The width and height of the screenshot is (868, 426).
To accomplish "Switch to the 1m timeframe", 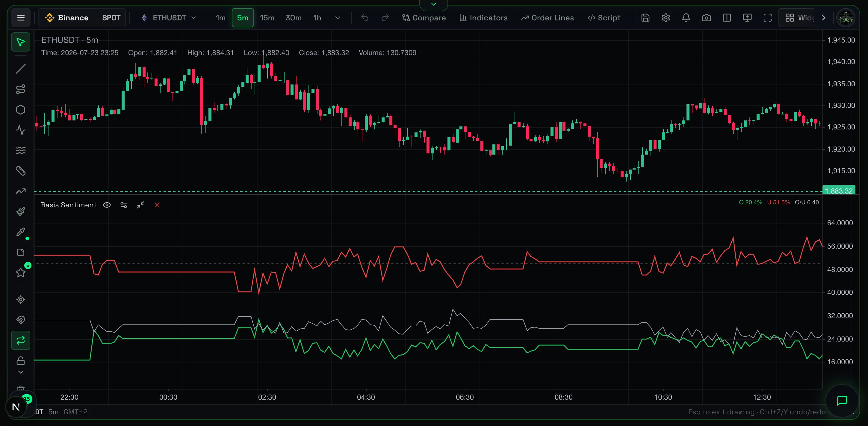I will coord(221,18).
